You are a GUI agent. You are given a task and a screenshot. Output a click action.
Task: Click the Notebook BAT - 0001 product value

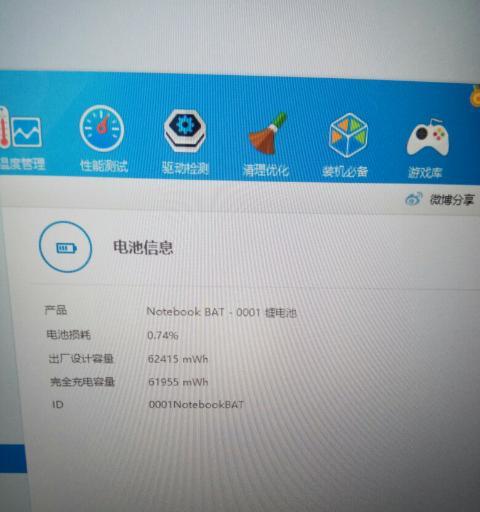click(221, 312)
